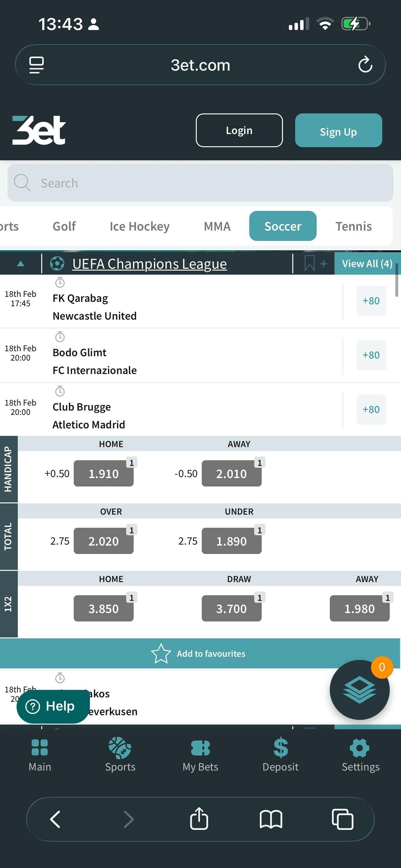Expand +80 markets for Bodo Glimt match
The width and height of the screenshot is (401, 868).
[x=371, y=355]
